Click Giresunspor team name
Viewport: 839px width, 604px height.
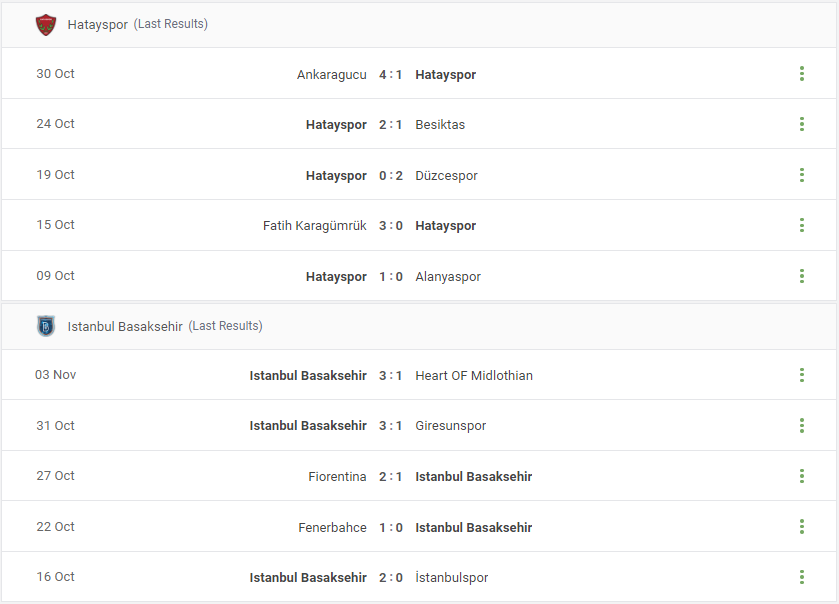pos(451,426)
